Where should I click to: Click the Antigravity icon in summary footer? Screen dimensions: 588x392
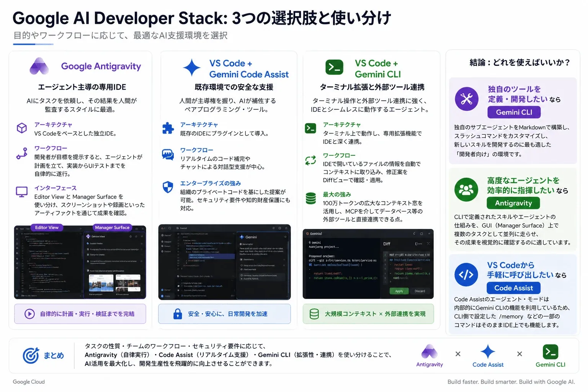click(x=430, y=352)
